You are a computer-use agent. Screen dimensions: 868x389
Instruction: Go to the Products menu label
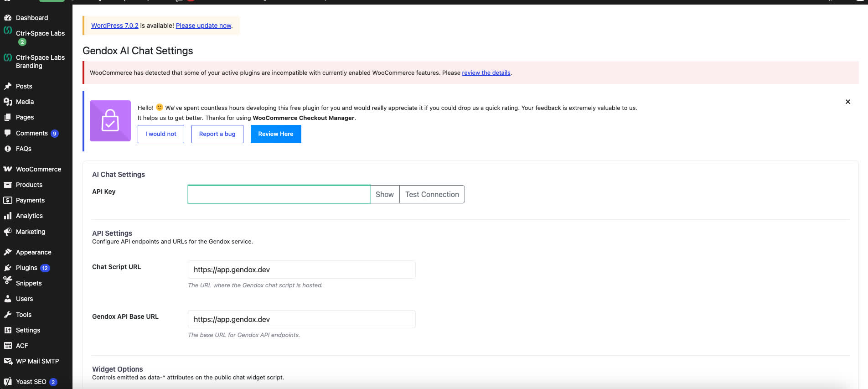(x=29, y=185)
